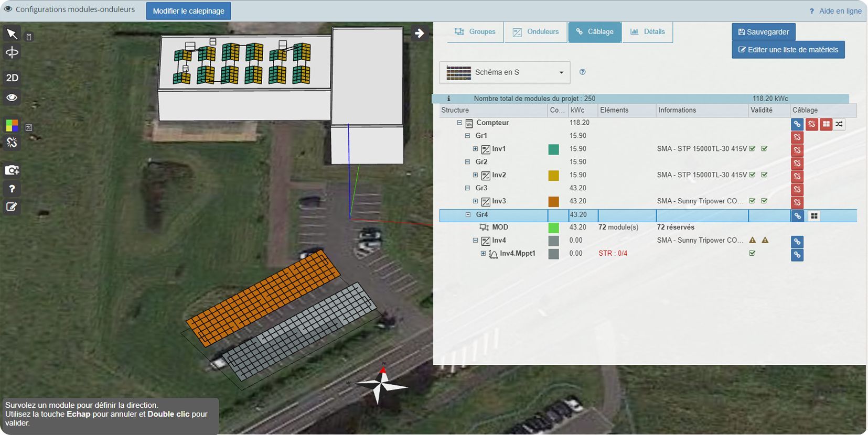Image resolution: width=868 pixels, height=435 pixels.
Task: Expand the Inv3 tree node
Action: [475, 201]
